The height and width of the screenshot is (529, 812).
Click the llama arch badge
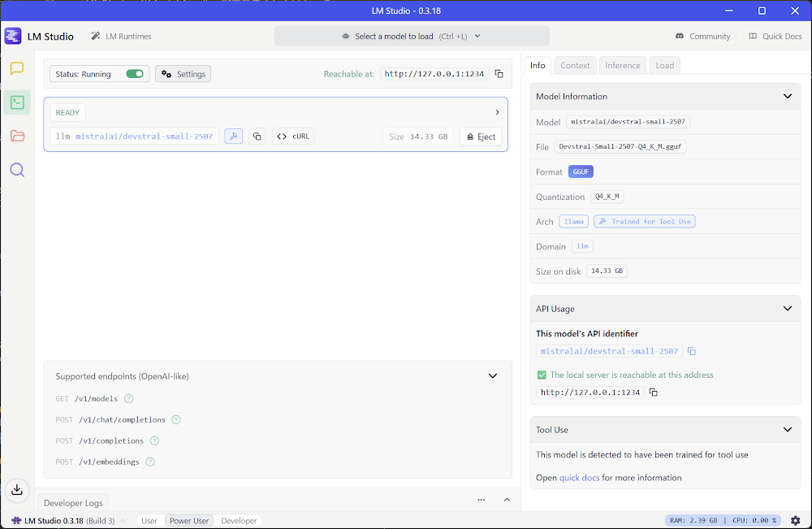573,221
